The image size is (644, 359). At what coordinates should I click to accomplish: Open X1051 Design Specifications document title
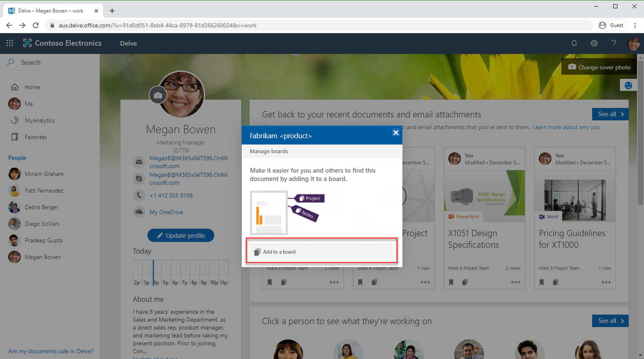(x=473, y=239)
